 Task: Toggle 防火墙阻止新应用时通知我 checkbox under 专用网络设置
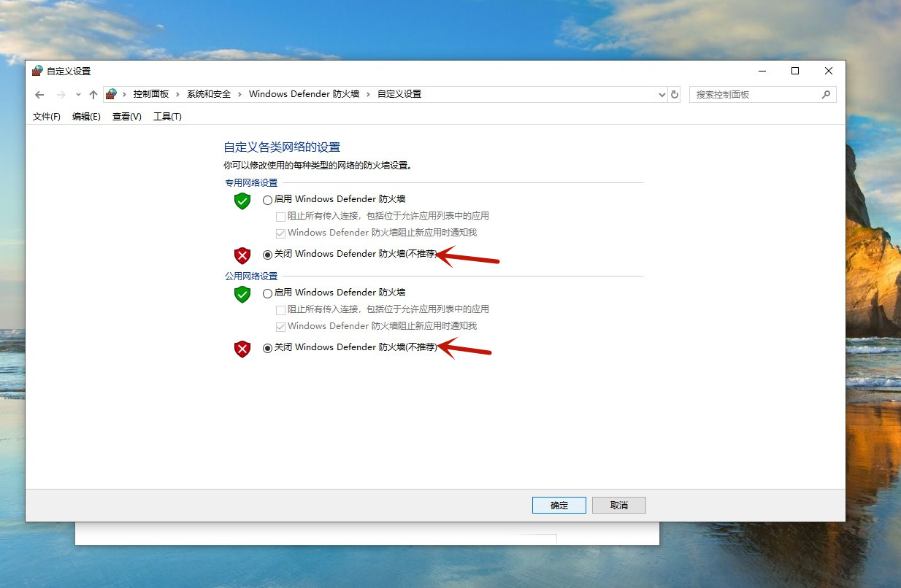280,233
